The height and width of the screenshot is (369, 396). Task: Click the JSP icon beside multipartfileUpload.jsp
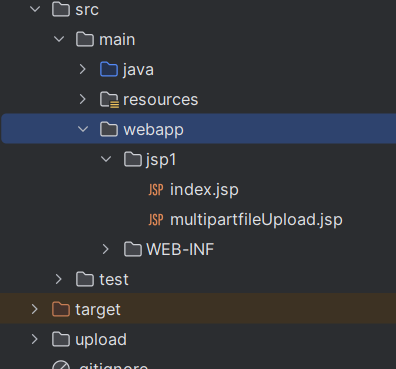[x=156, y=220]
